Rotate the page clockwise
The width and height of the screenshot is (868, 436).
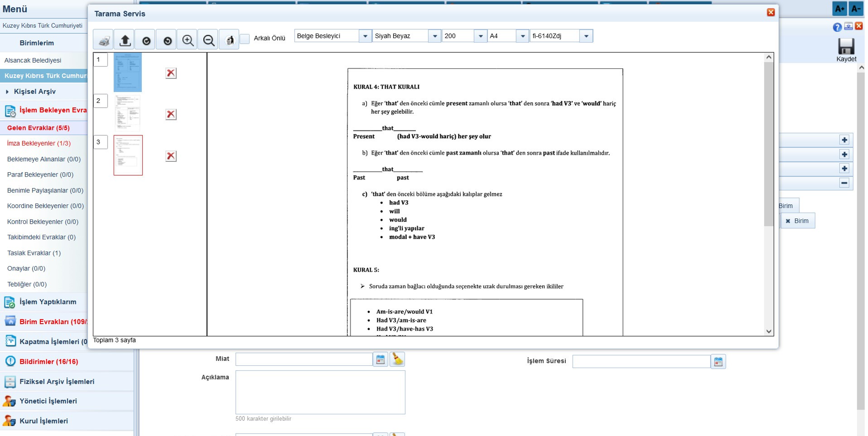[x=146, y=41]
